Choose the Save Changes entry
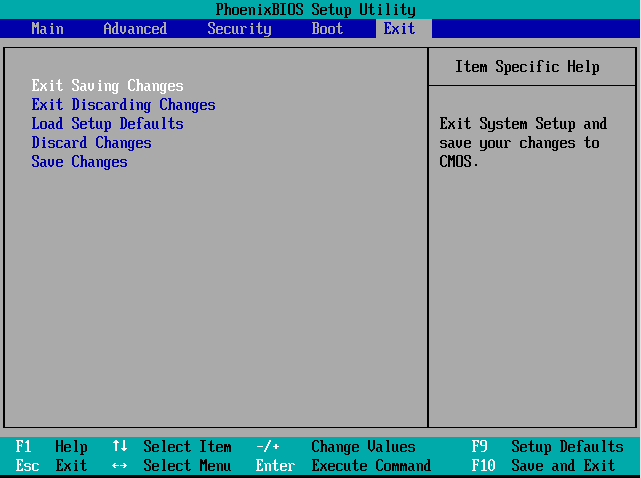This screenshot has height=478, width=641. [x=79, y=162]
